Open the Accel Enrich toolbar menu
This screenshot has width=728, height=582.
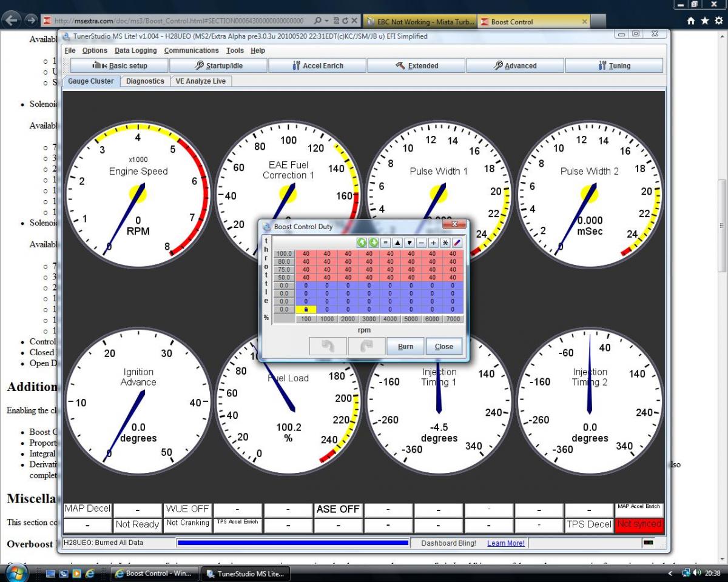[x=317, y=65]
